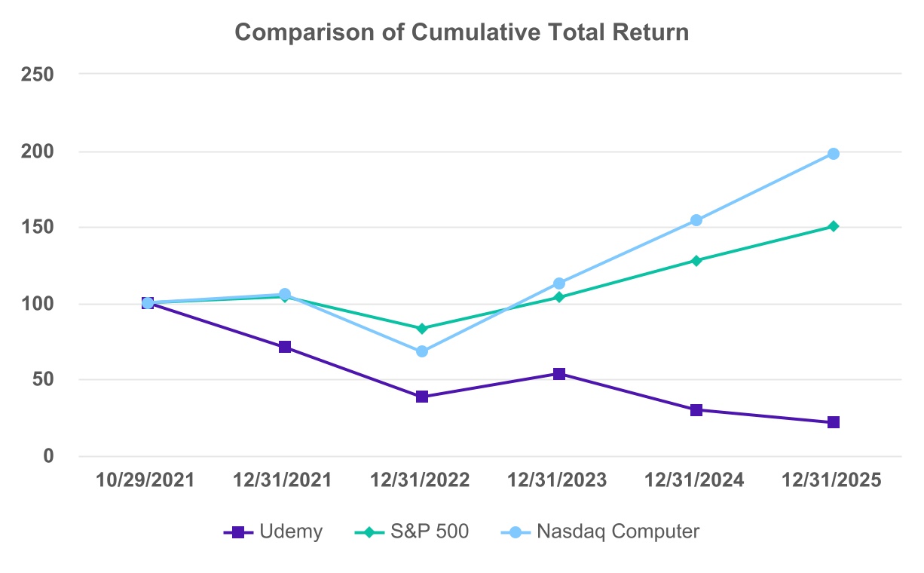The image size is (924, 573).
Task: Click the 12/31/2025 x-axis label
Action: pos(832,481)
